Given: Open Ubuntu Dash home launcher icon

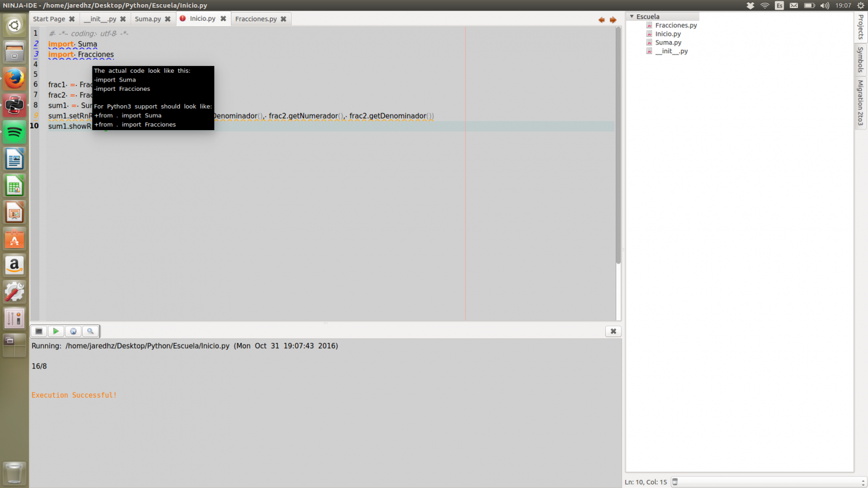Looking at the screenshot, I should (14, 25).
